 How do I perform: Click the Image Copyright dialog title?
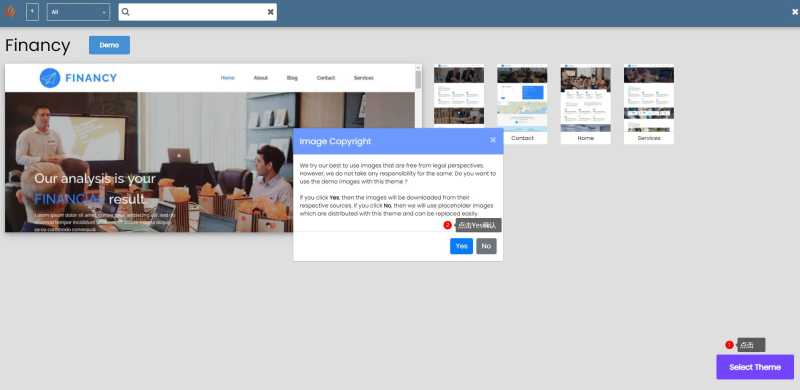click(x=335, y=141)
